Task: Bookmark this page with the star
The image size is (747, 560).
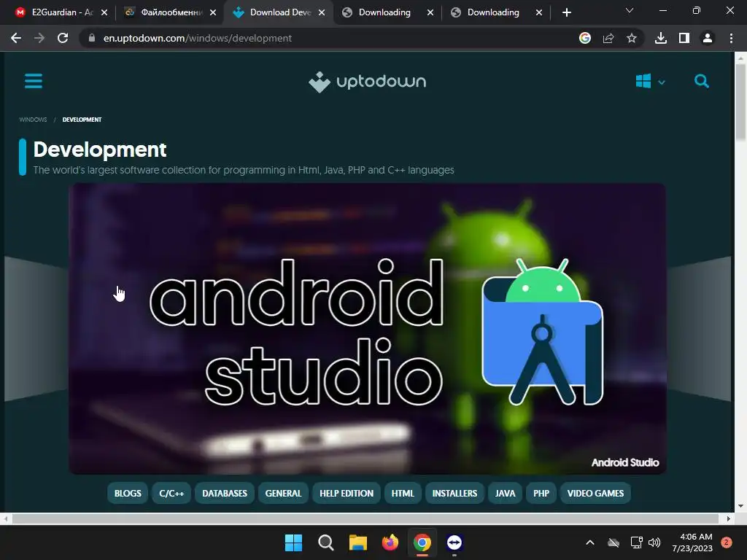Action: (x=632, y=38)
